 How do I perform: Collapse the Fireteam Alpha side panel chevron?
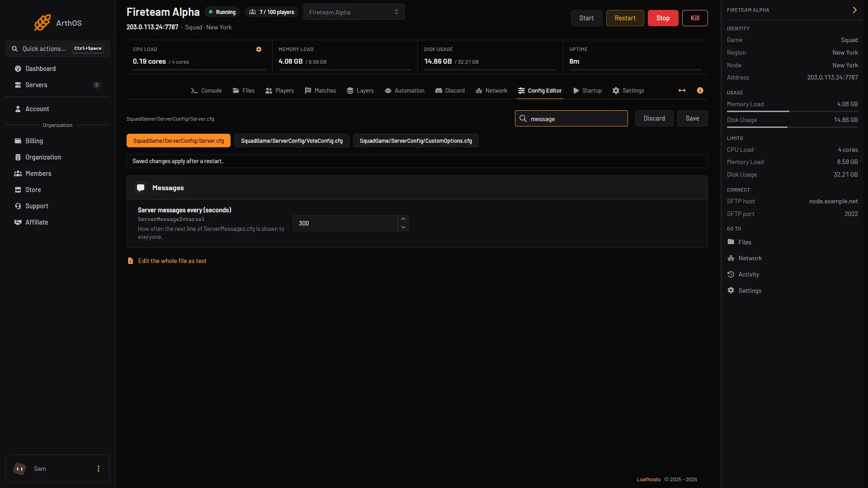pos(854,10)
